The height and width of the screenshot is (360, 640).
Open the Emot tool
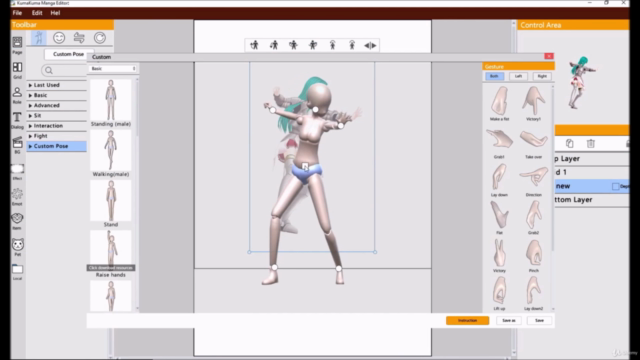click(17, 196)
